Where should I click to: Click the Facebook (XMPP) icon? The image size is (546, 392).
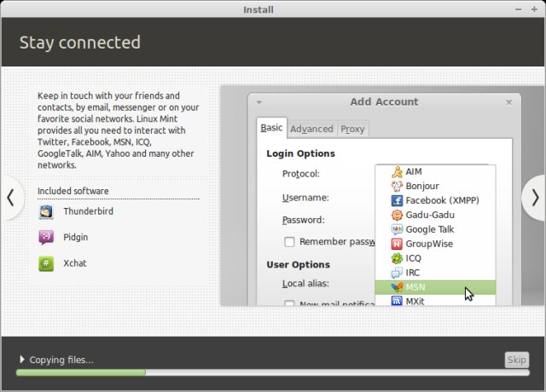(x=397, y=201)
